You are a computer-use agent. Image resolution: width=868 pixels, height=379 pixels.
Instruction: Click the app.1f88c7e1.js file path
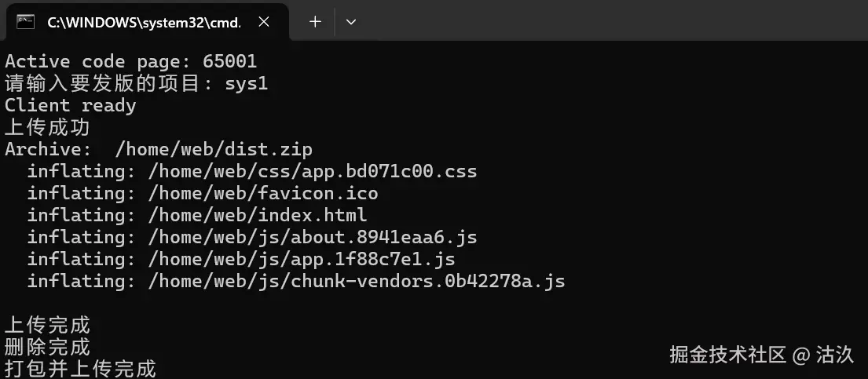(302, 260)
